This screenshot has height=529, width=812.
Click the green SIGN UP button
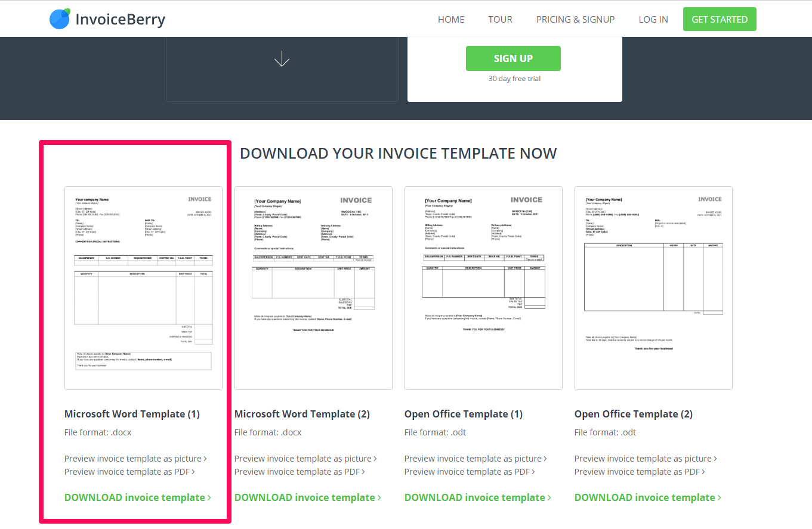[513, 58]
